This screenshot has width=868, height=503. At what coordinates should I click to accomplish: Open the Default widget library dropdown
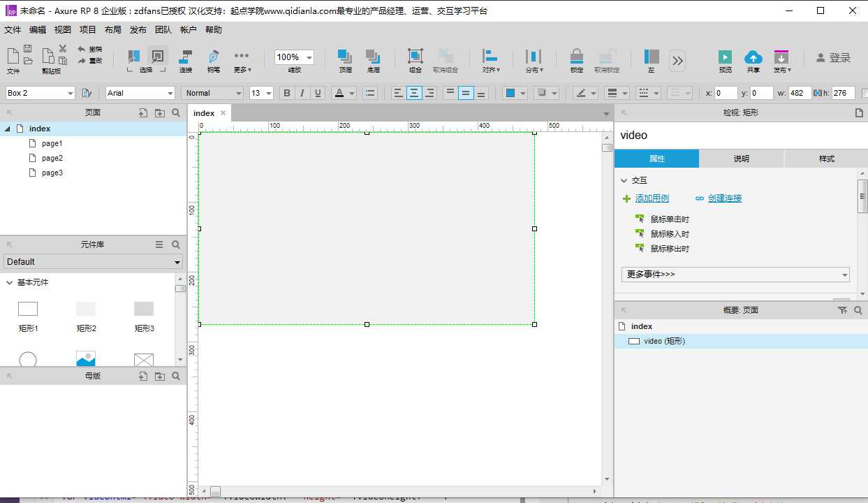point(93,262)
